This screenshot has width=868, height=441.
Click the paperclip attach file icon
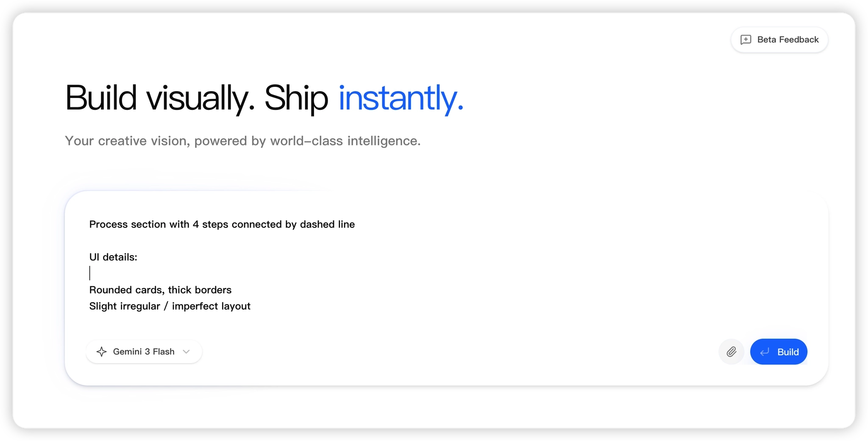coord(731,352)
